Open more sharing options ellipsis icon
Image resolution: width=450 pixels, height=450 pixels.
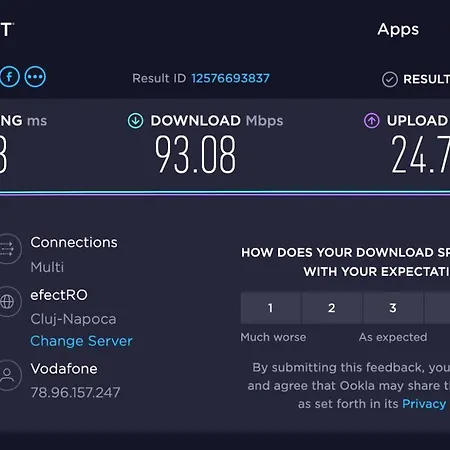coord(35,77)
